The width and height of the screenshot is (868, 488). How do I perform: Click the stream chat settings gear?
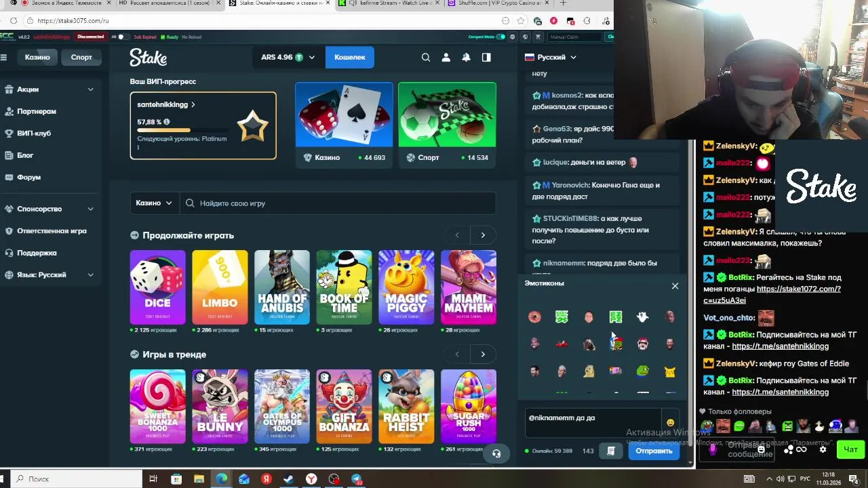823,449
